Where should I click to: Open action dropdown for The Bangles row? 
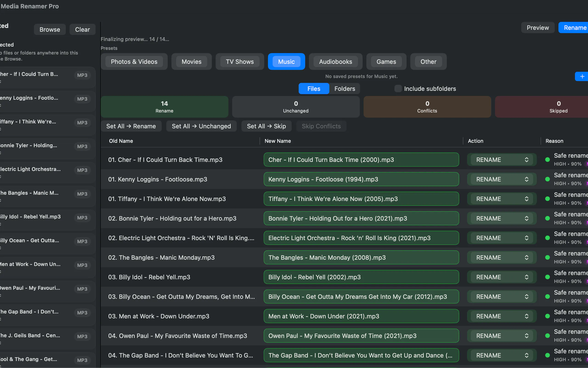(x=502, y=258)
